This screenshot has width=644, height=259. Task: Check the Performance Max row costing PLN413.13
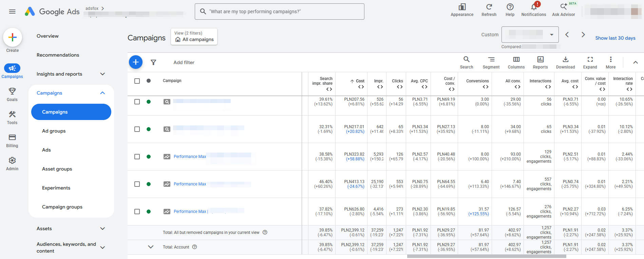coord(137,184)
